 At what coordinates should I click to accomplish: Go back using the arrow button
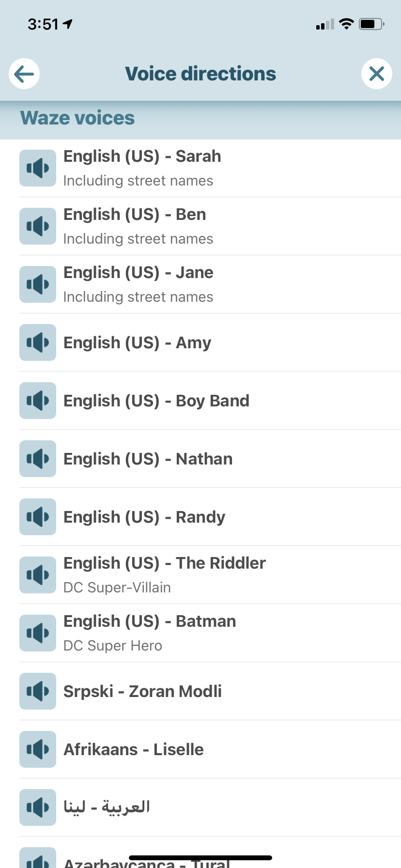click(x=24, y=74)
